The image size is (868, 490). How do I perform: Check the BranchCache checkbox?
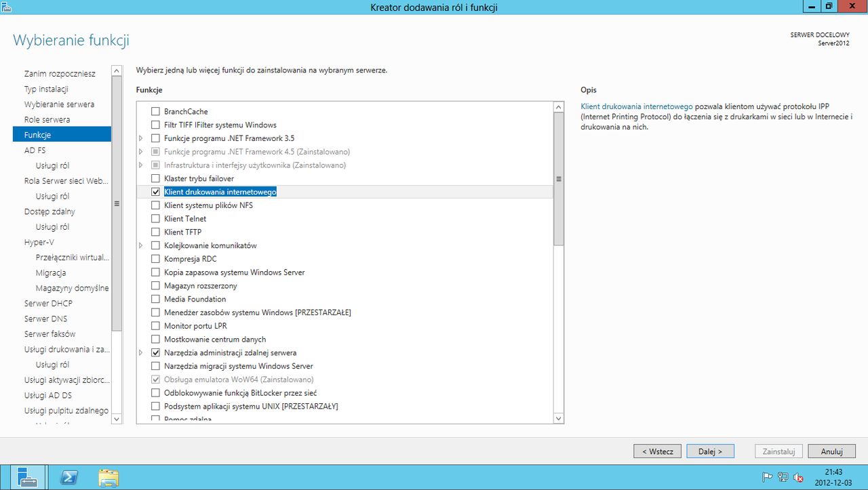click(x=155, y=111)
